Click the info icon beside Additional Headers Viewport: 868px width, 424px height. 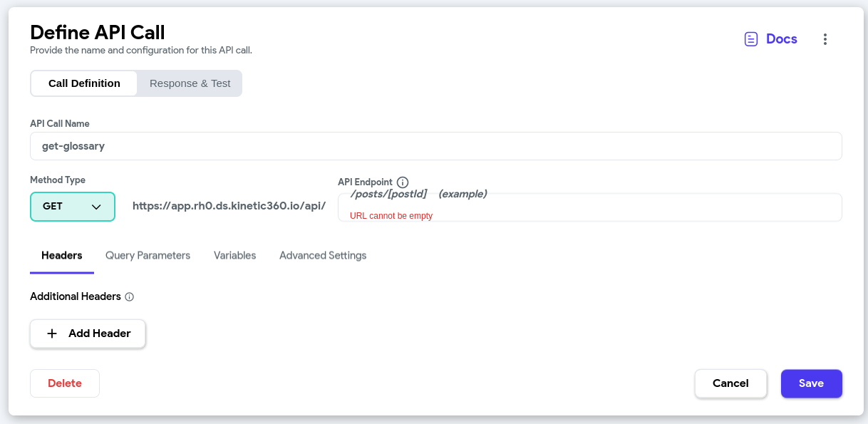click(128, 296)
